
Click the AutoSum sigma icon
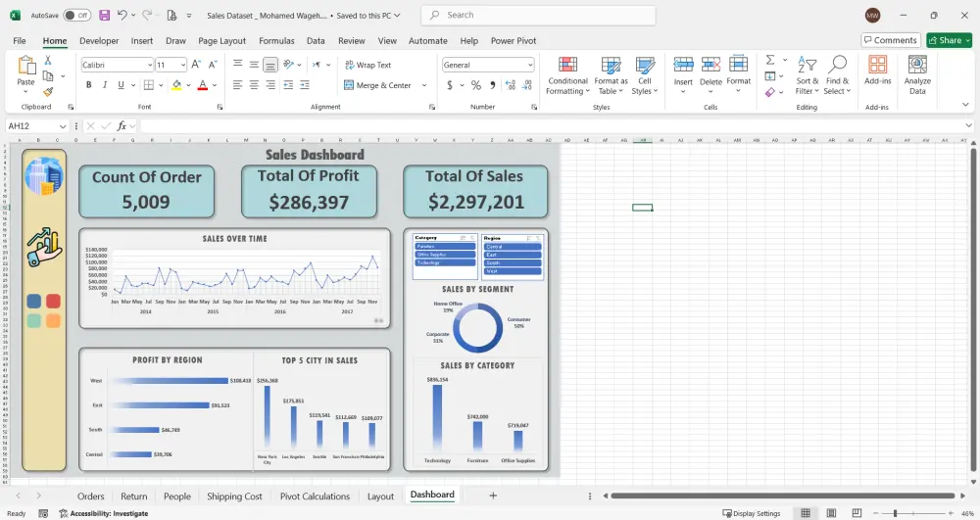770,60
